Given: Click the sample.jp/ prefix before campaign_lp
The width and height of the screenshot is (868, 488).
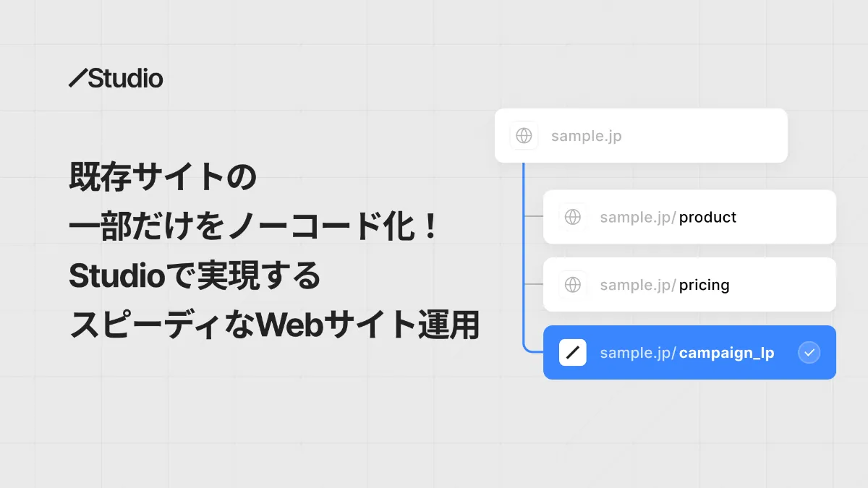Looking at the screenshot, I should click(637, 353).
